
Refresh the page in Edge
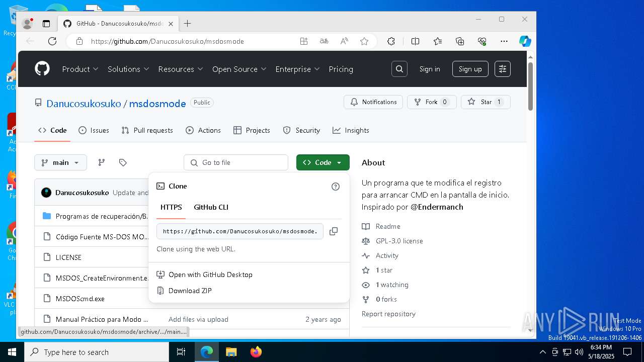52,41
